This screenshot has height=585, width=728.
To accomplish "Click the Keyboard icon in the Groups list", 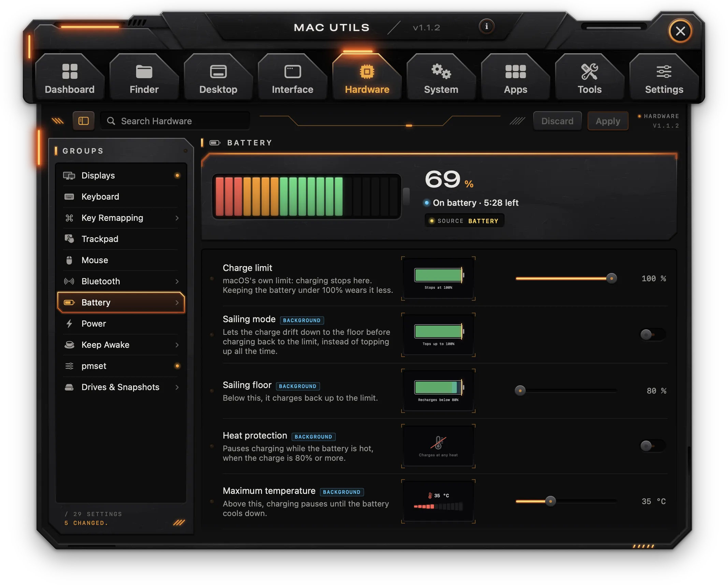I will (69, 197).
